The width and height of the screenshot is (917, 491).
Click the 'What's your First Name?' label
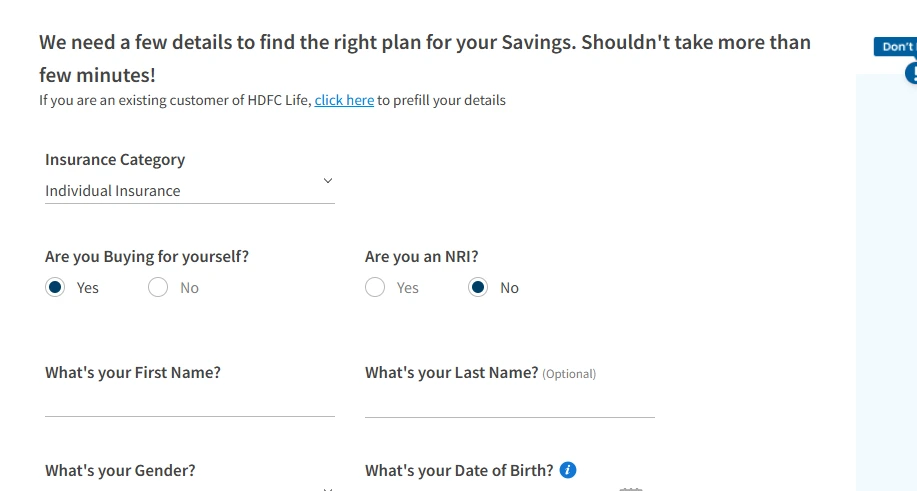pos(133,373)
